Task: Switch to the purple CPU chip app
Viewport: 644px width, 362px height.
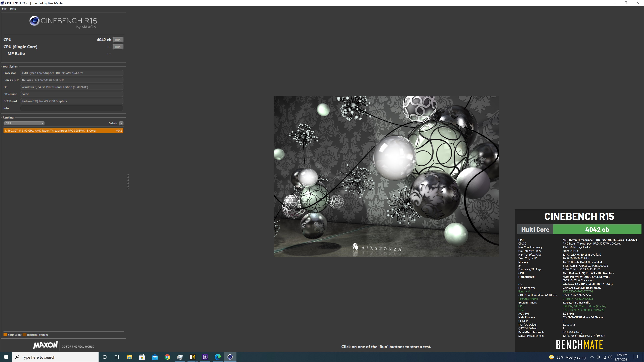Action: [205, 357]
